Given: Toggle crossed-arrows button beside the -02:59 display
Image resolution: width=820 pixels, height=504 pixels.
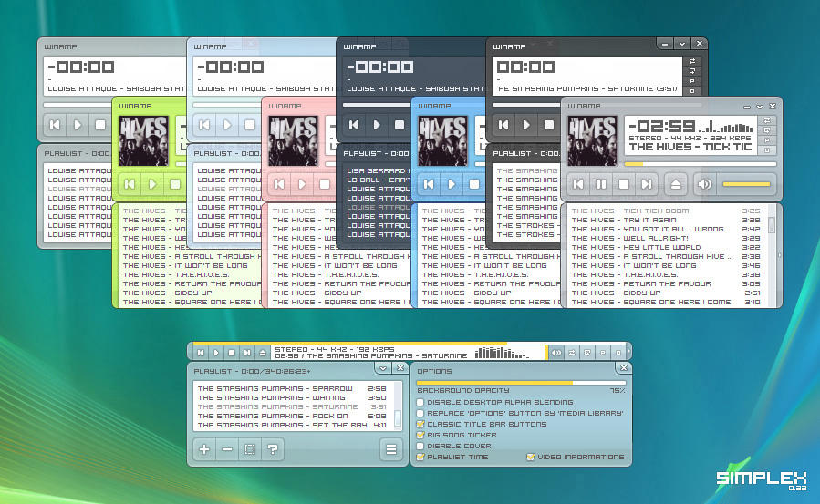Looking at the screenshot, I should (x=767, y=120).
